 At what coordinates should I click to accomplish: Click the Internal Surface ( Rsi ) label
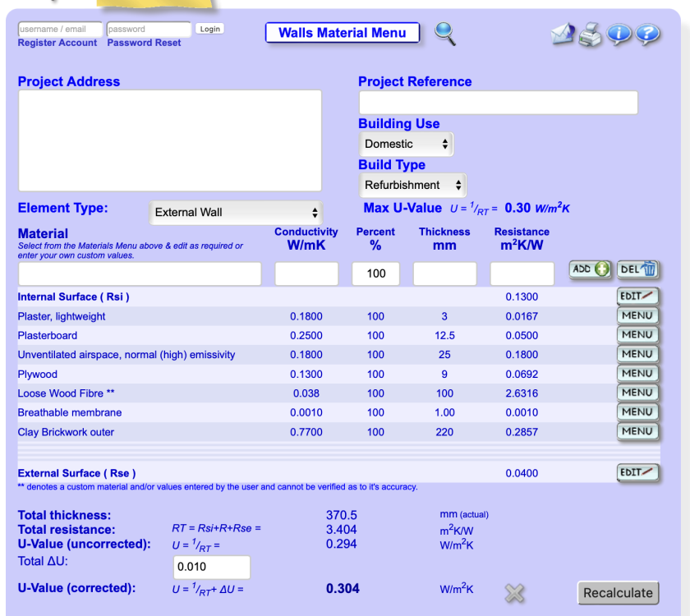[x=73, y=297]
